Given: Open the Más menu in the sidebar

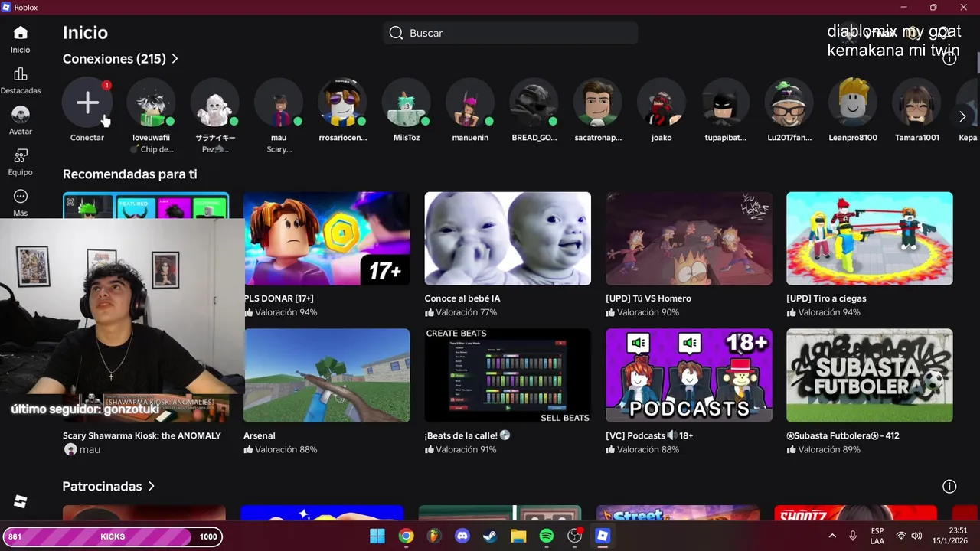Looking at the screenshot, I should coord(21,204).
